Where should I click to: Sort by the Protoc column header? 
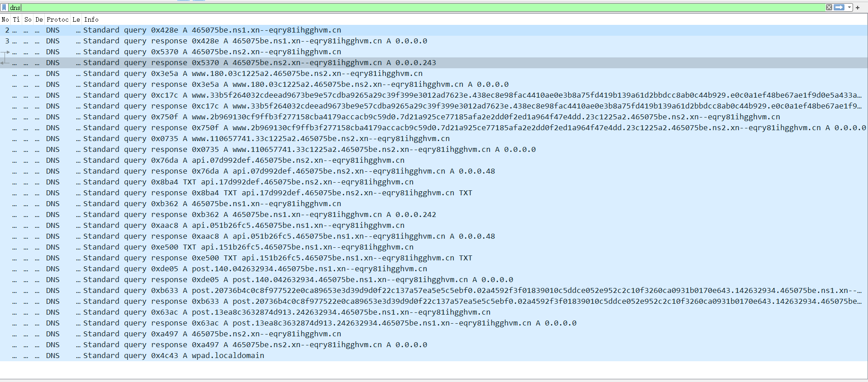(x=57, y=19)
